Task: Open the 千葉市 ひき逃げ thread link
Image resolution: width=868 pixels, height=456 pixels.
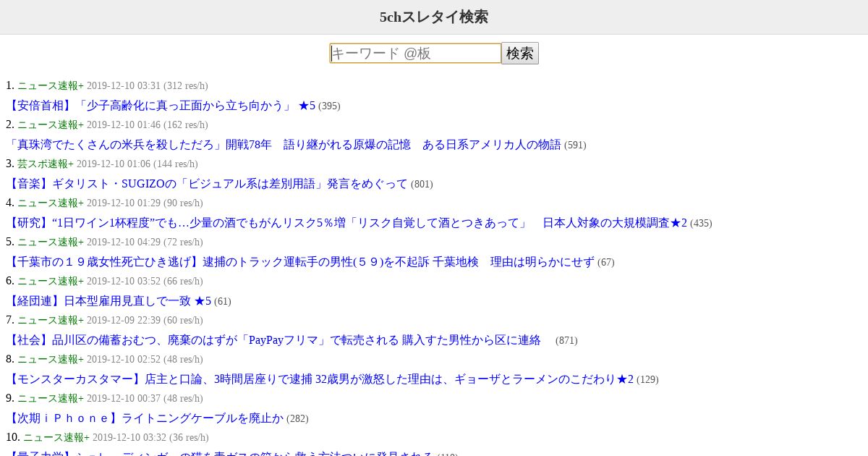Action: pyautogui.click(x=300, y=262)
